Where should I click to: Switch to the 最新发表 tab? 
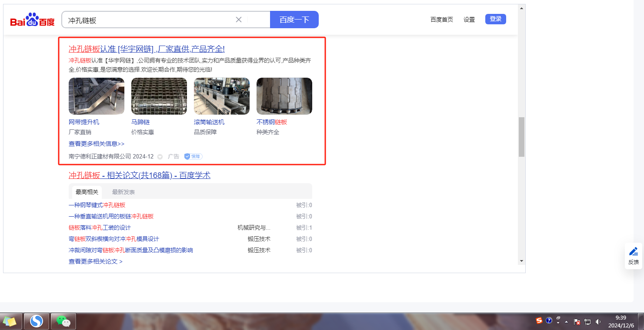tap(123, 192)
